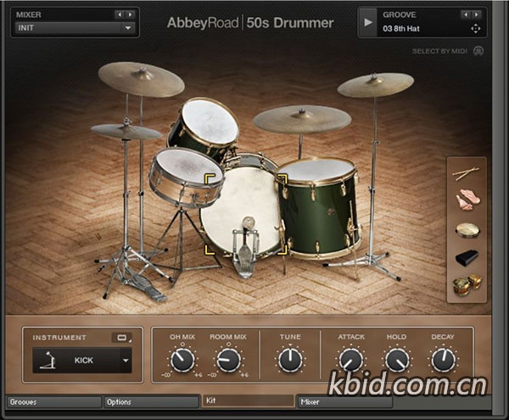Select the tambourine percussion icon
Screen dimensions: 509x420
point(467,230)
